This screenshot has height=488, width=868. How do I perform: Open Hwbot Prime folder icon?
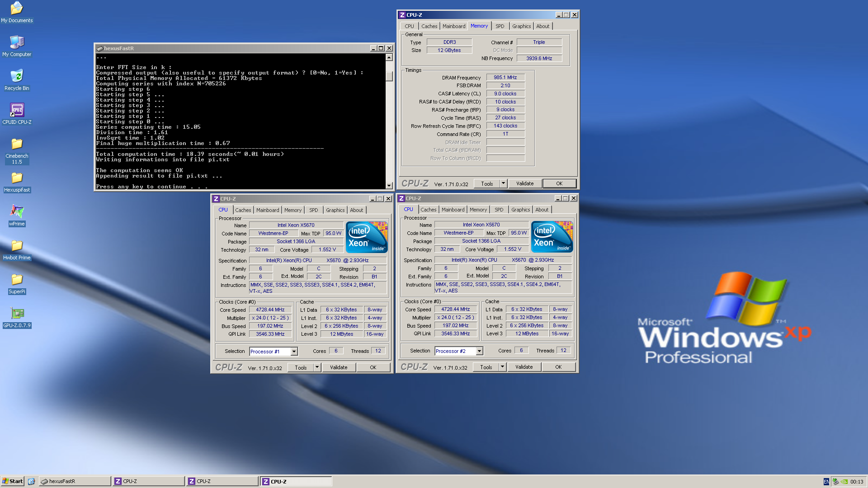[17, 250]
